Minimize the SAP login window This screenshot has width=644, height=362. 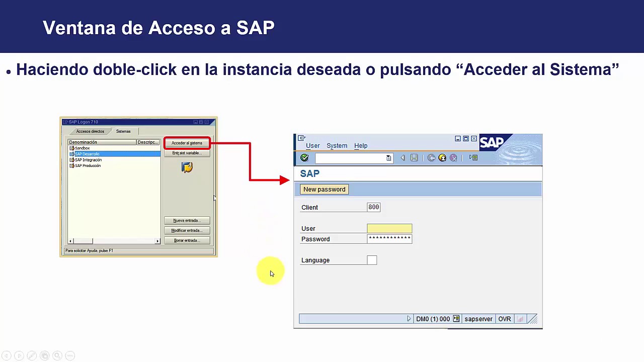[x=457, y=139]
